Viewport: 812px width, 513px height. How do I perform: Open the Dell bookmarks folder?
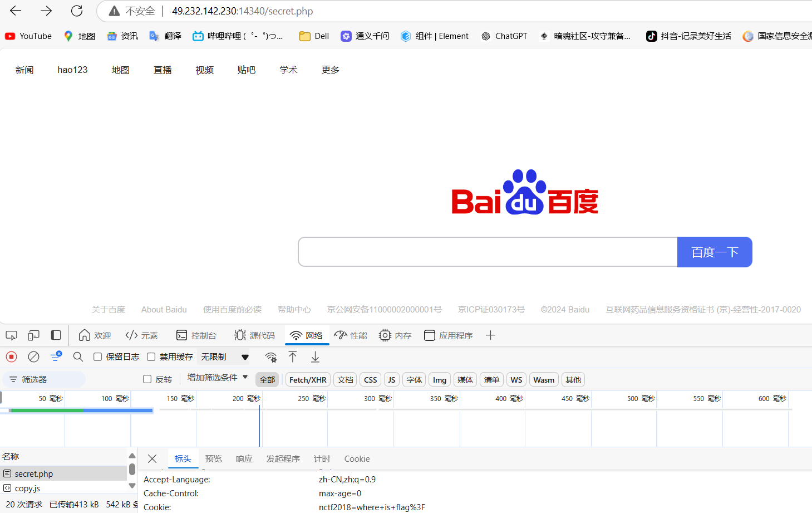tap(314, 36)
